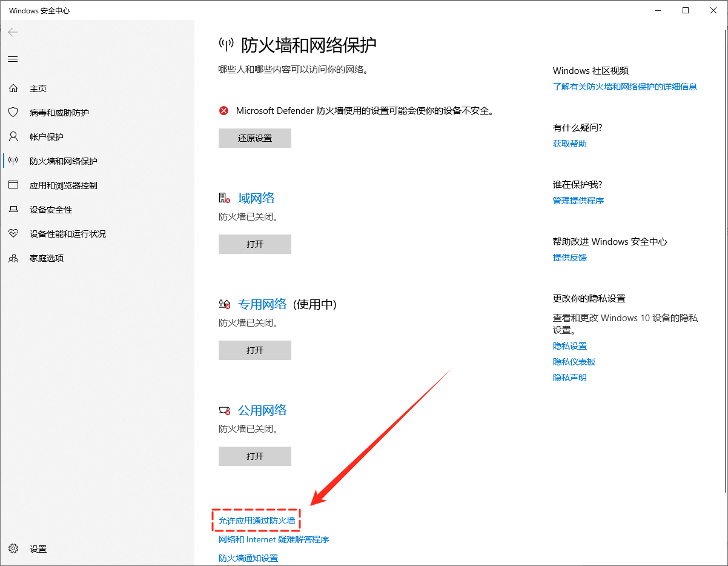Image resolution: width=728 pixels, height=566 pixels.
Task: Click the heart icon for 设备性能和运行状况
Action: [x=13, y=234]
